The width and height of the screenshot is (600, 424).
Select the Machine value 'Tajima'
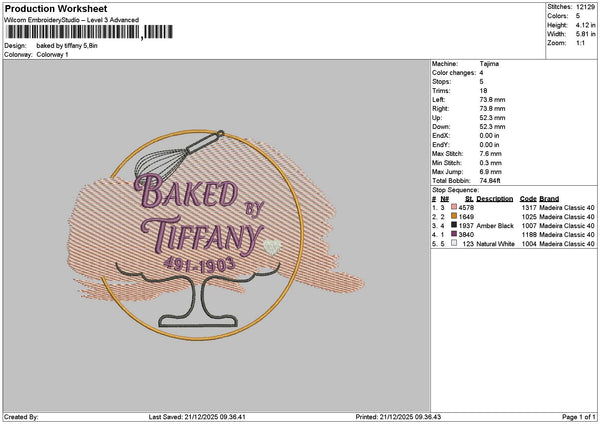(x=489, y=64)
